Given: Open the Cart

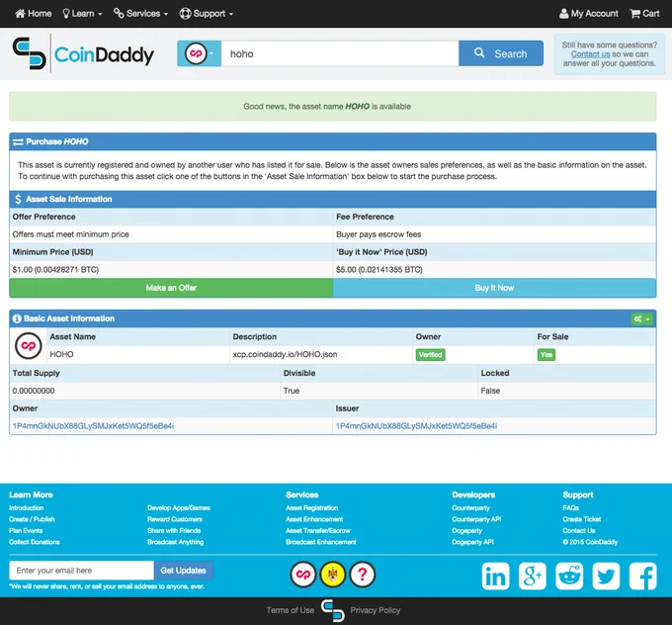Looking at the screenshot, I should [x=644, y=13].
